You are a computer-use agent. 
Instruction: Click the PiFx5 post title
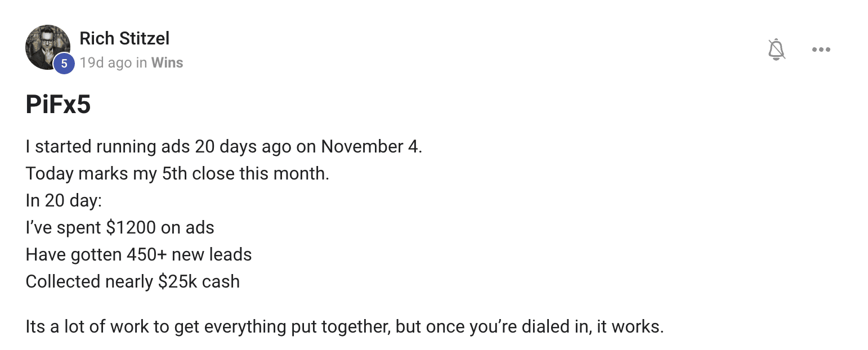pos(58,105)
